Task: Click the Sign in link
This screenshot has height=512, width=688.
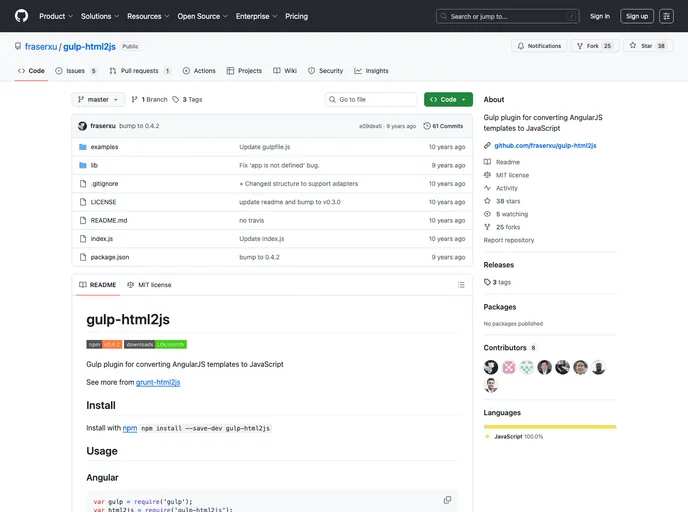Action: click(x=600, y=16)
